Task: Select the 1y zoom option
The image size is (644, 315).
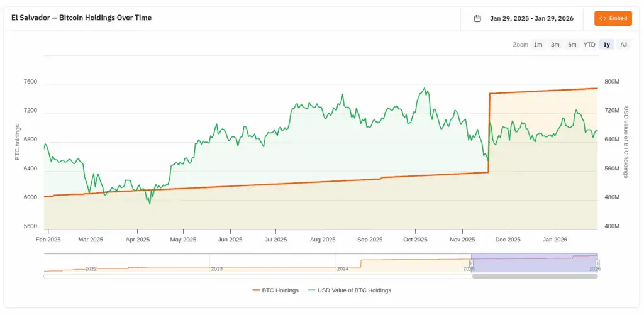Action: (606, 45)
